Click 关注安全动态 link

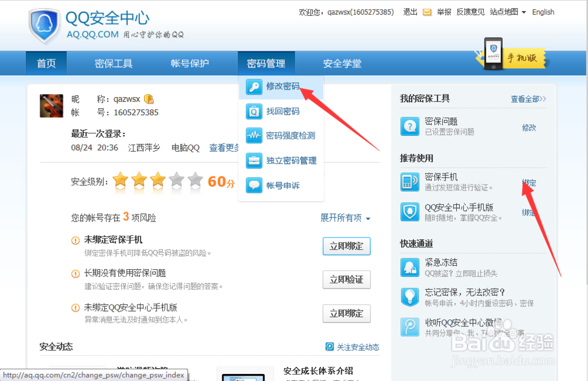pos(358,347)
